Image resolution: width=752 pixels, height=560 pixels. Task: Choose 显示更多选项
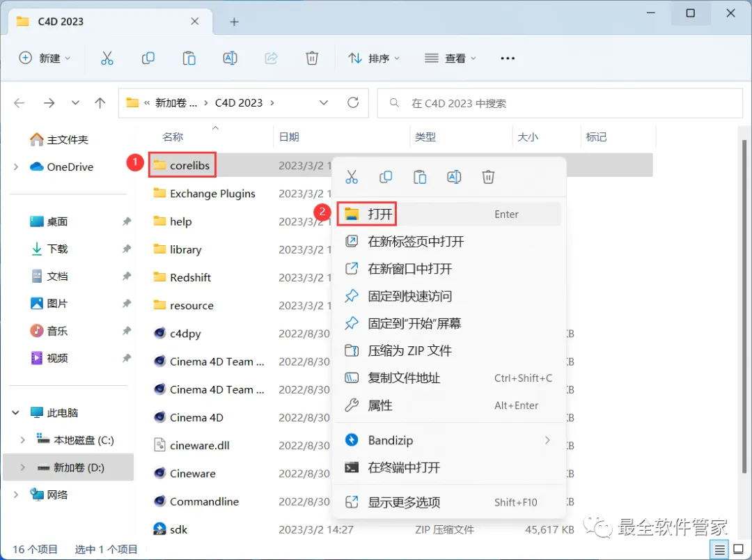449,502
